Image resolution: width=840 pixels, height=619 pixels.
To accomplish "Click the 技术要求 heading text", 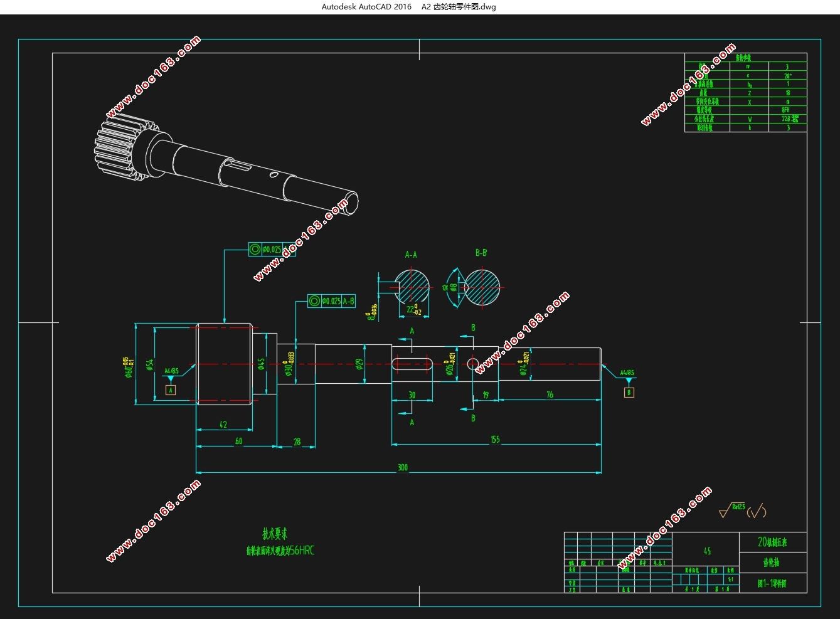I will pos(275,534).
